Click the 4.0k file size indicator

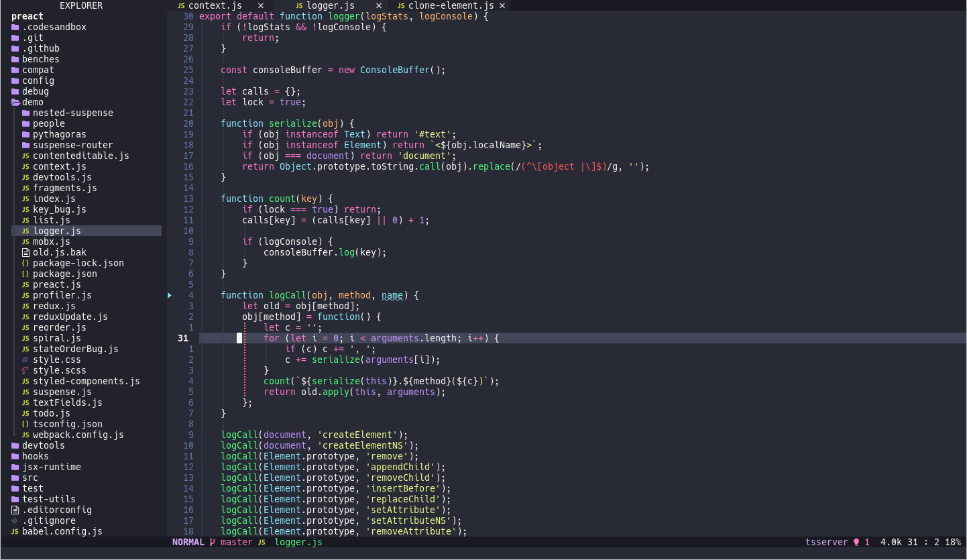tap(891, 542)
